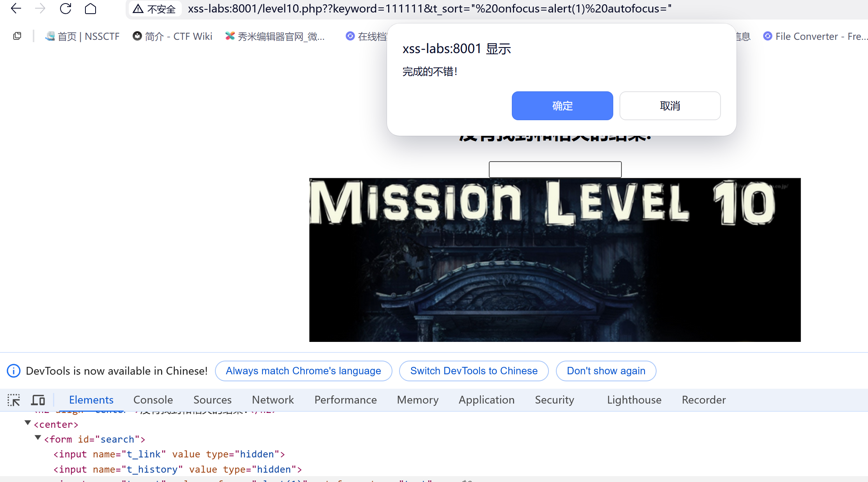Focus the empty text input on the page
Viewport: 868px width, 482px height.
click(x=555, y=169)
